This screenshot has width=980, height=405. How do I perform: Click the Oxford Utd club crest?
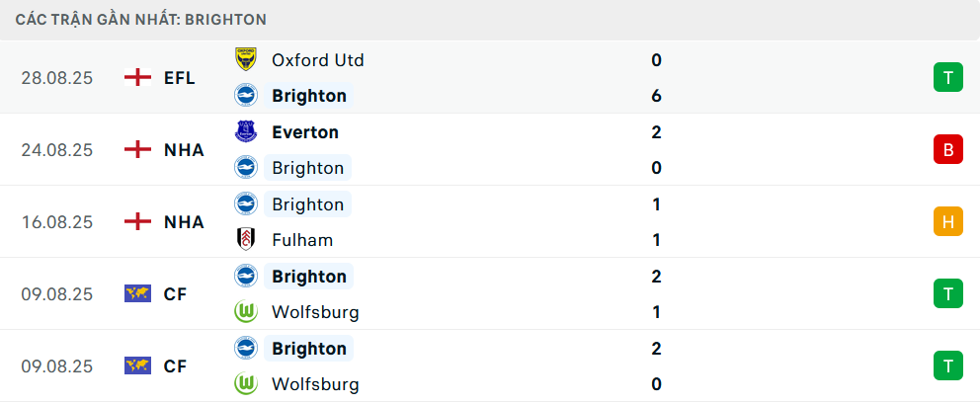245,59
